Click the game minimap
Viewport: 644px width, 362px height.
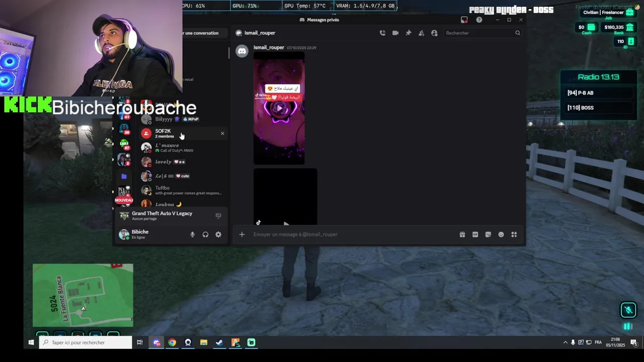(x=83, y=295)
